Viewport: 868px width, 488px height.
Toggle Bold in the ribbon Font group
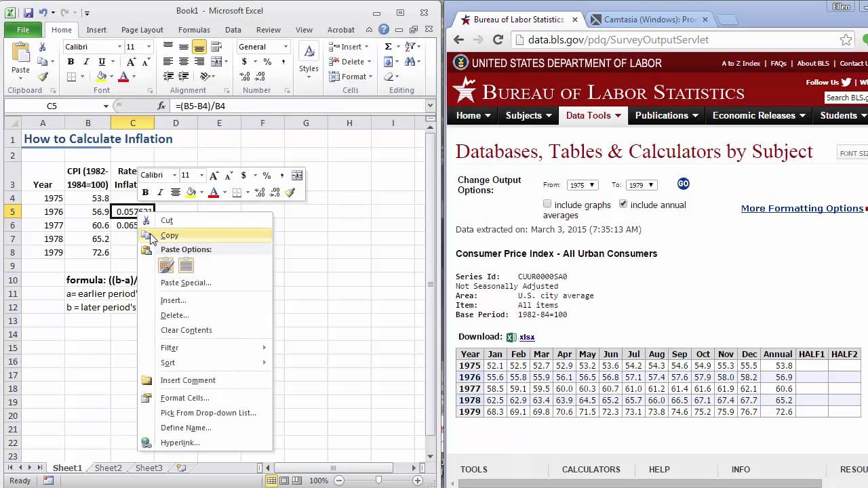pos(71,62)
